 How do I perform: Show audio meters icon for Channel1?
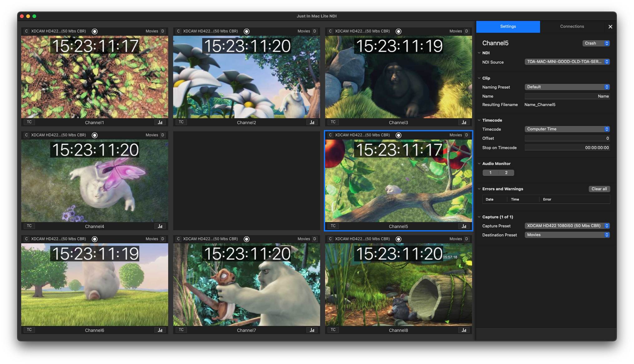point(160,122)
